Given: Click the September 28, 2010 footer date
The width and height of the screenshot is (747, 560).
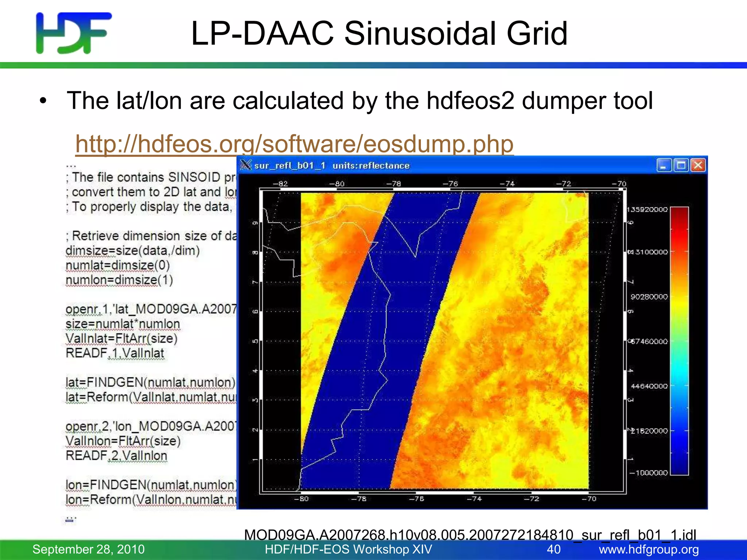Looking at the screenshot, I should click(88, 549).
